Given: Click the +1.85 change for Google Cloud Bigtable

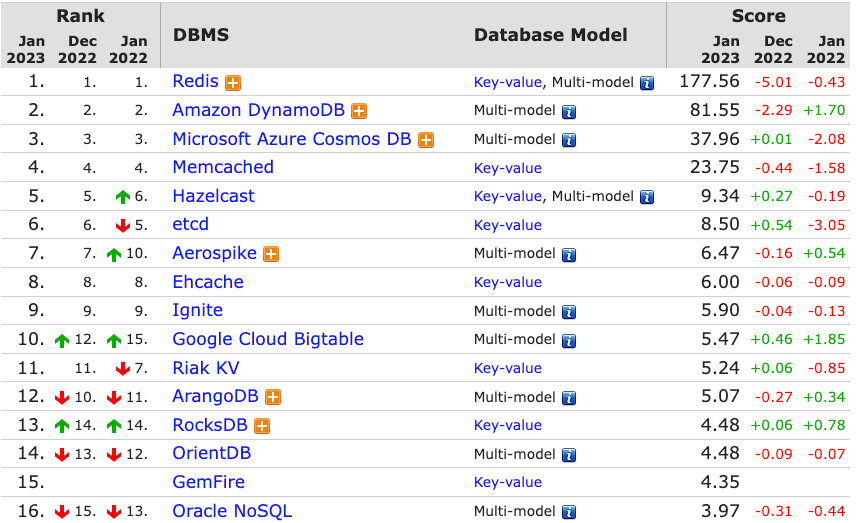Looking at the screenshot, I should coord(824,340).
